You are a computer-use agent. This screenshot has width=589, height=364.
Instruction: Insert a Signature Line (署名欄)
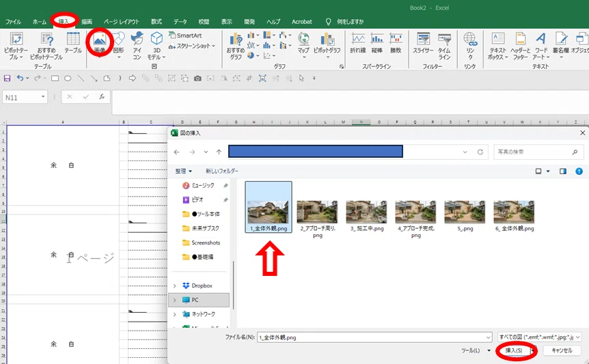pyautogui.click(x=561, y=45)
